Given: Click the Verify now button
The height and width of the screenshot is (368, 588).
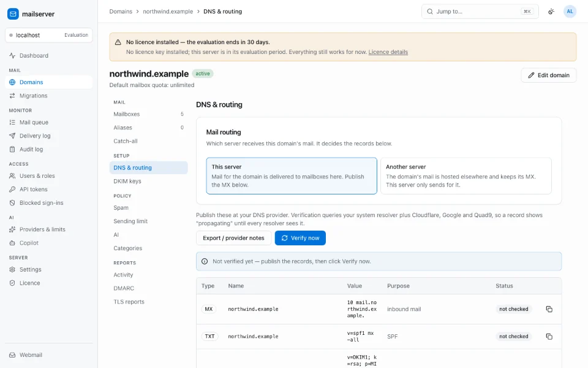Looking at the screenshot, I should [300, 238].
